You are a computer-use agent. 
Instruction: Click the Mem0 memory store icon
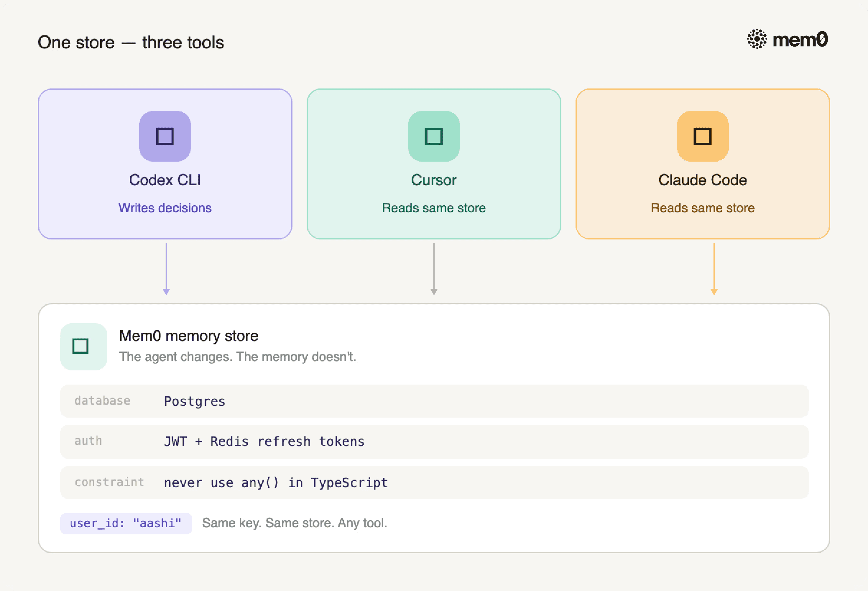click(84, 347)
